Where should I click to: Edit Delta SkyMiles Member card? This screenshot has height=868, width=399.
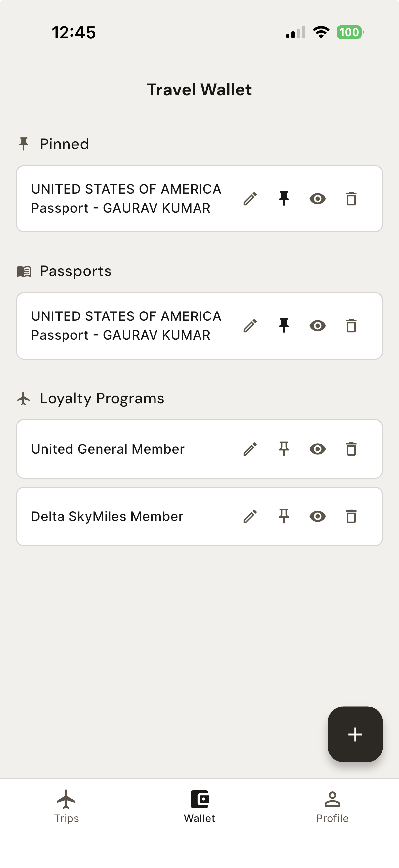[x=250, y=516]
